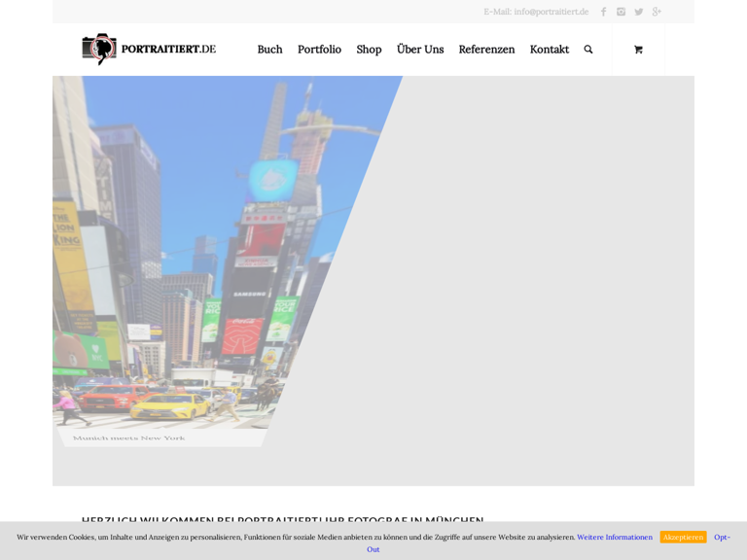747x560 pixels.
Task: Click the Twitter bird icon
Action: [x=639, y=12]
